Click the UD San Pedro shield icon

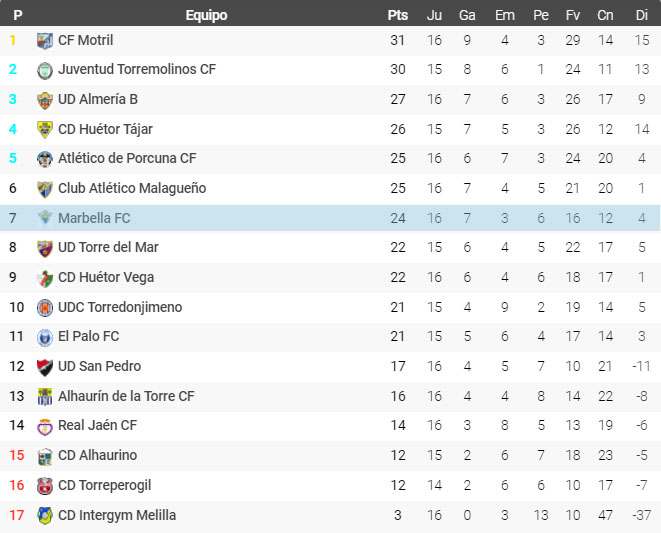pos(45,367)
